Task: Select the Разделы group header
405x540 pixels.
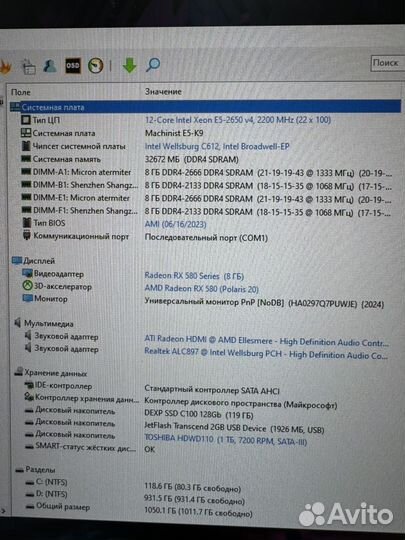Action: click(35, 469)
